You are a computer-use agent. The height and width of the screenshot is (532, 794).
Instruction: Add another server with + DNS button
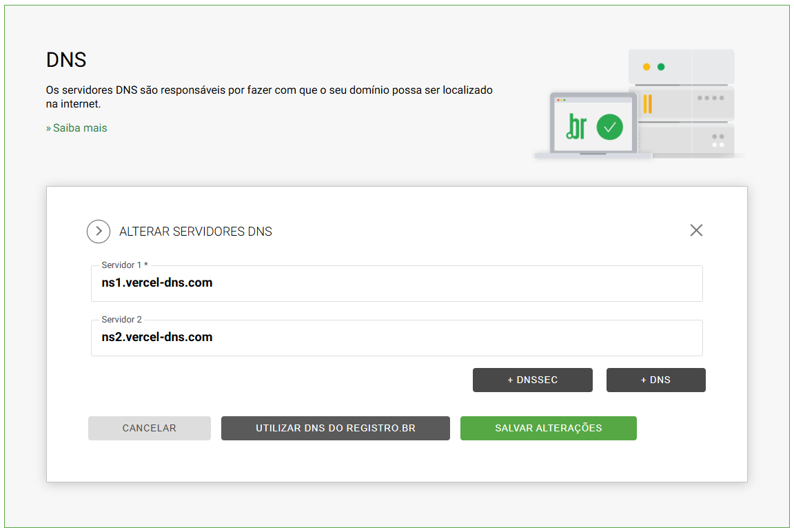point(655,380)
